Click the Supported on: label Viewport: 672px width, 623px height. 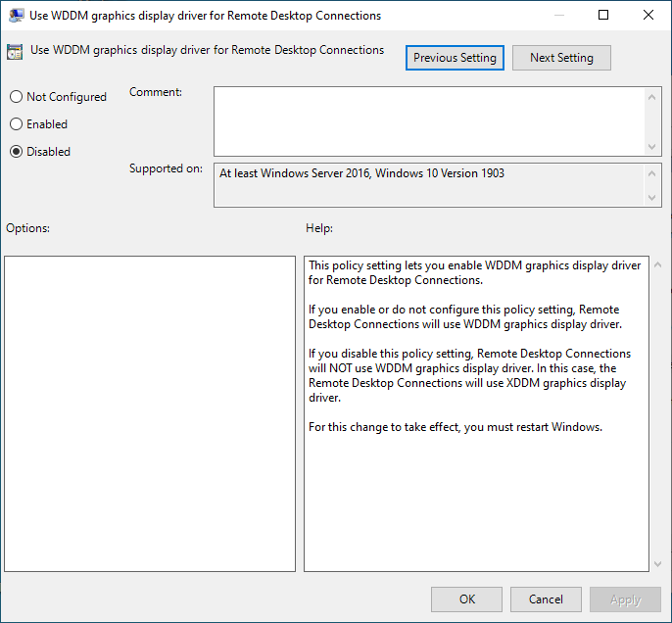coord(166,168)
